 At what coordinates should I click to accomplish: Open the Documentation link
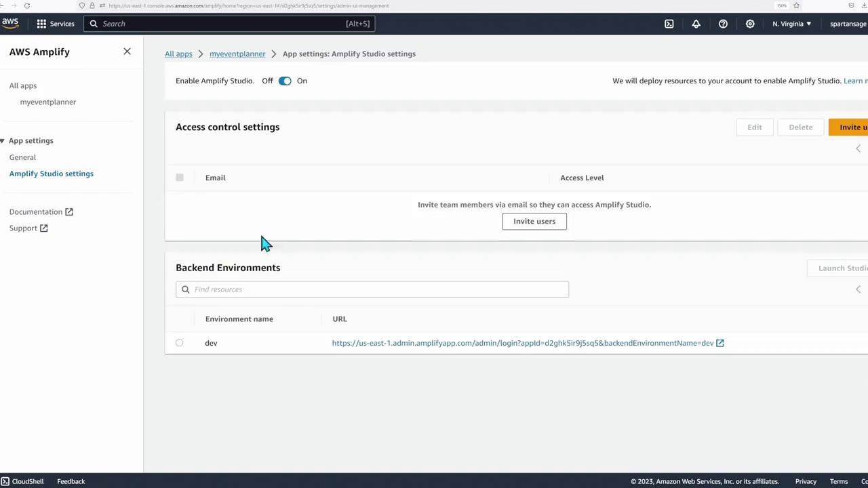[x=35, y=212]
